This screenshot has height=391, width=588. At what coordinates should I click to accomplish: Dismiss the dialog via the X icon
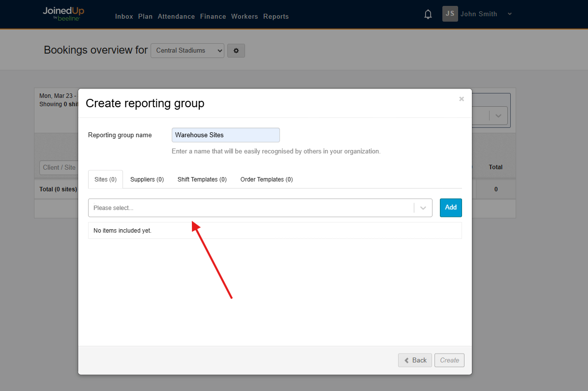click(462, 98)
